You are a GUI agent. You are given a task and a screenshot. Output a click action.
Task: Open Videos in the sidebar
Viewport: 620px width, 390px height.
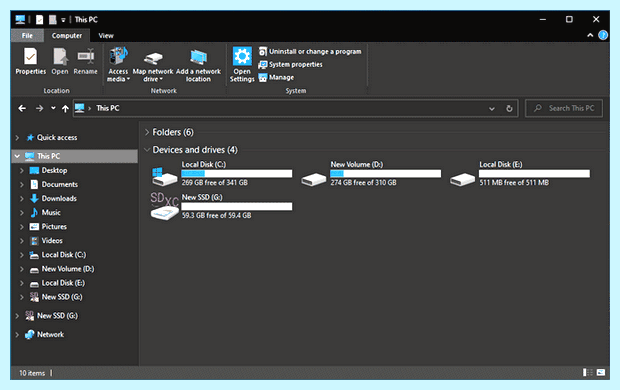pos(52,240)
